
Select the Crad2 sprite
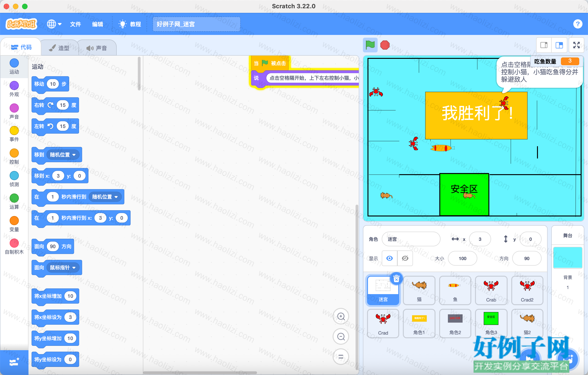click(527, 290)
